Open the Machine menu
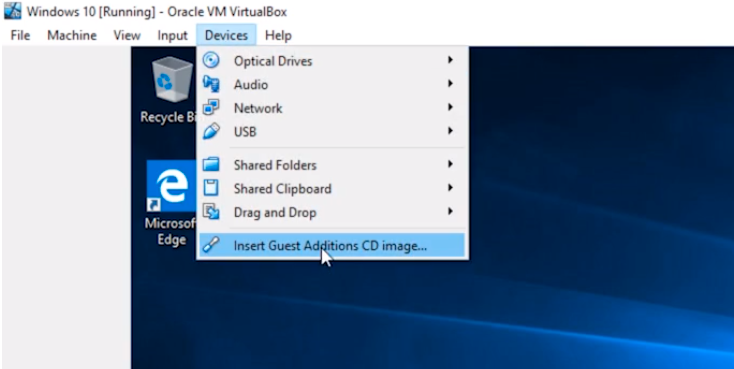The height and width of the screenshot is (369, 734). 72,36
